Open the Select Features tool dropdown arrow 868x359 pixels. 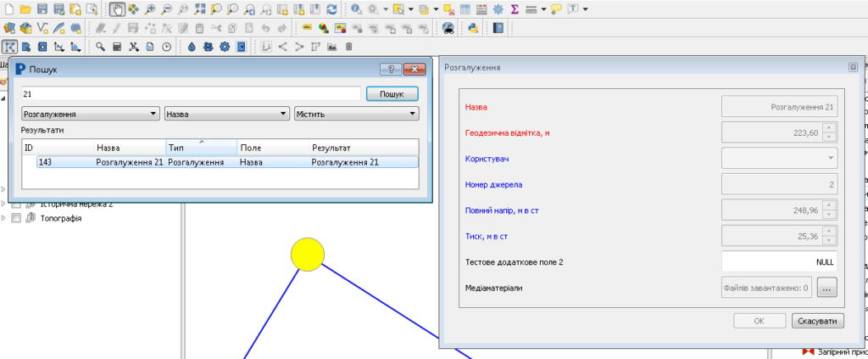[411, 8]
